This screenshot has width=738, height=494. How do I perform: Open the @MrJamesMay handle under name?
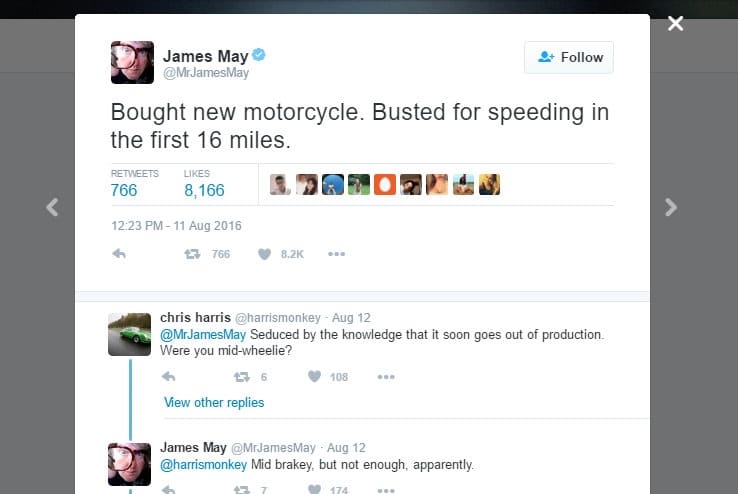(206, 73)
